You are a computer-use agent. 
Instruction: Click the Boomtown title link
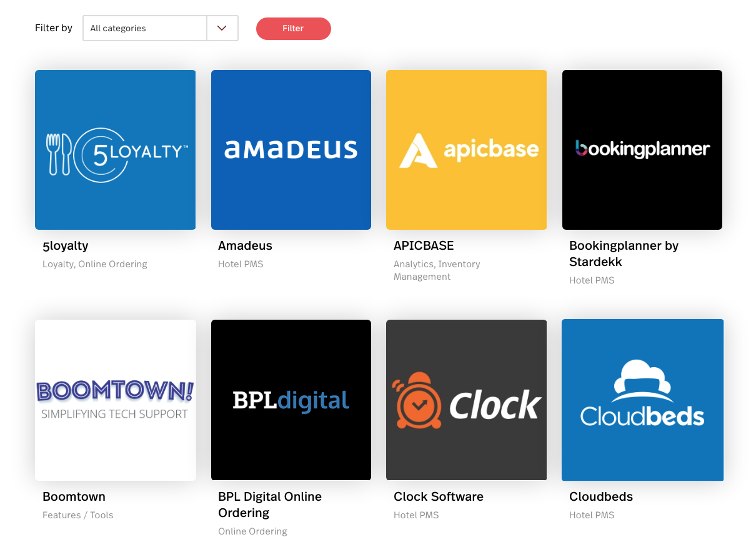[x=74, y=497]
